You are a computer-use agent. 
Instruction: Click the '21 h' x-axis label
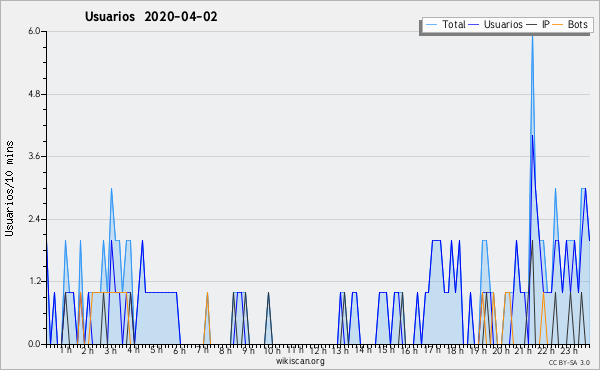(523, 351)
